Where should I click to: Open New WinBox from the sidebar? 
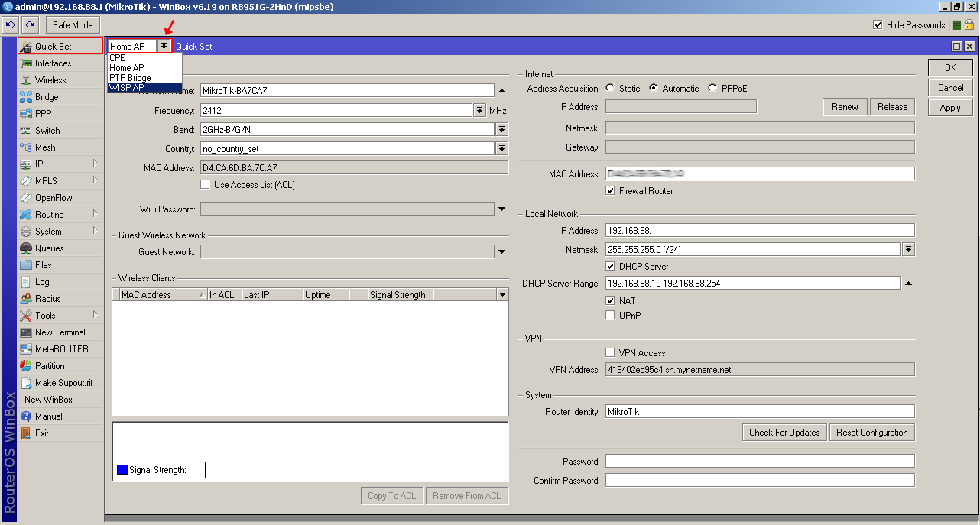(48, 400)
